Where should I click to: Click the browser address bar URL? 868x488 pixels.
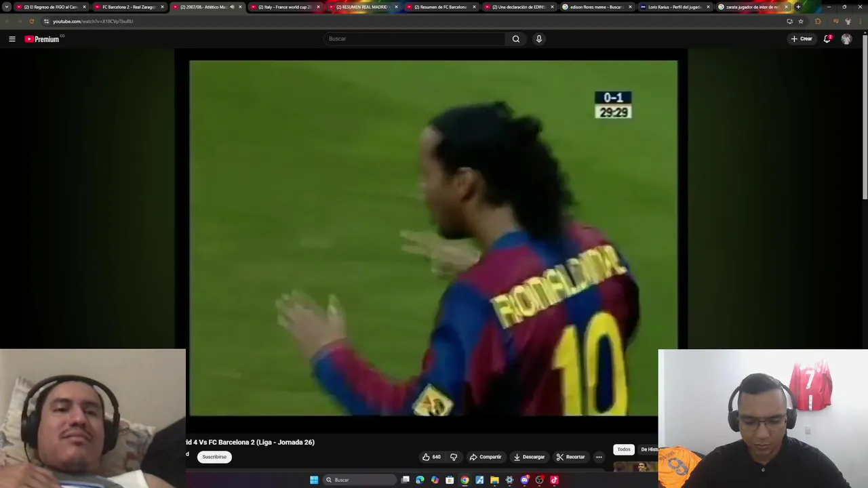coord(93,21)
